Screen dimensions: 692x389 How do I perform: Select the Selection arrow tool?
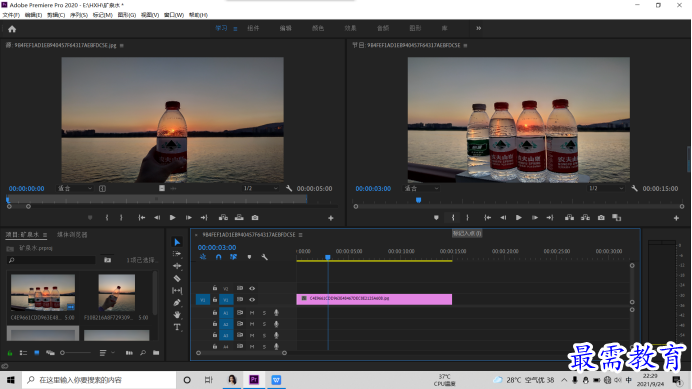pos(177,242)
